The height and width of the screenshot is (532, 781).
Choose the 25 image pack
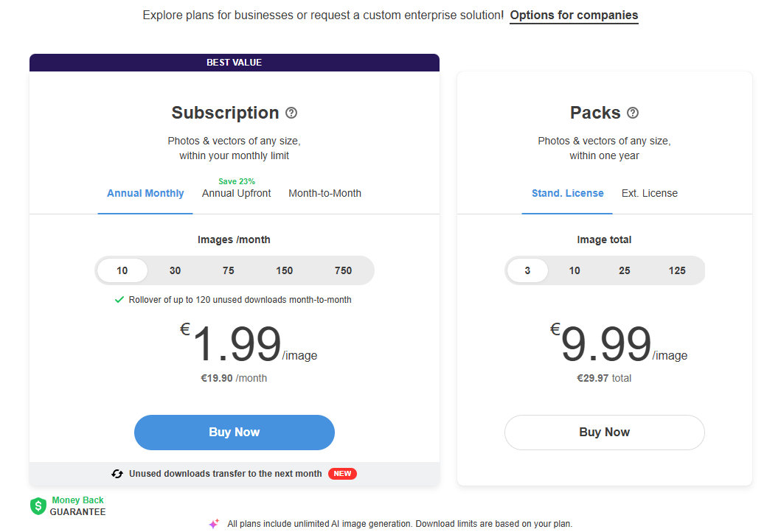click(625, 270)
